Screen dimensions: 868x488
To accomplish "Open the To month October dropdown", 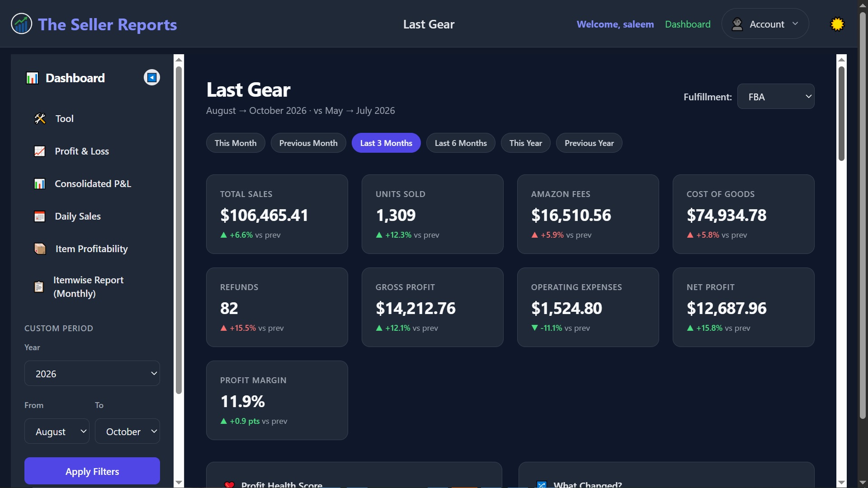I will click(x=127, y=432).
